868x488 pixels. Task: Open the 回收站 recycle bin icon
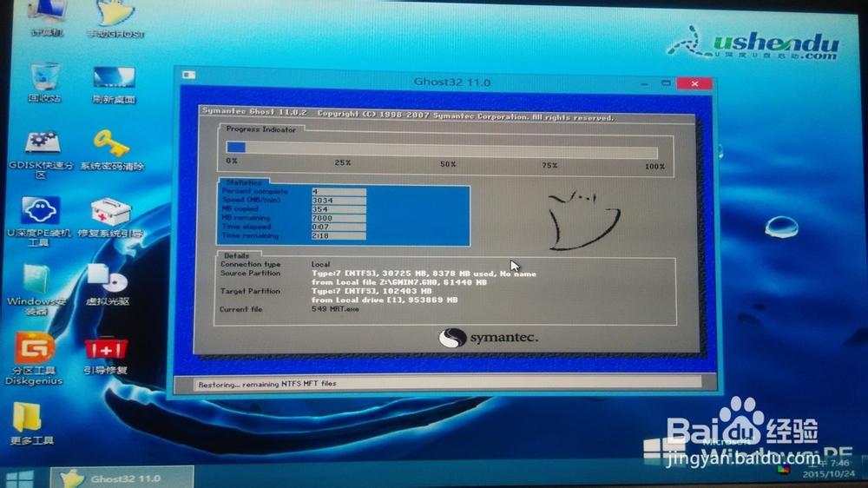pos(44,82)
